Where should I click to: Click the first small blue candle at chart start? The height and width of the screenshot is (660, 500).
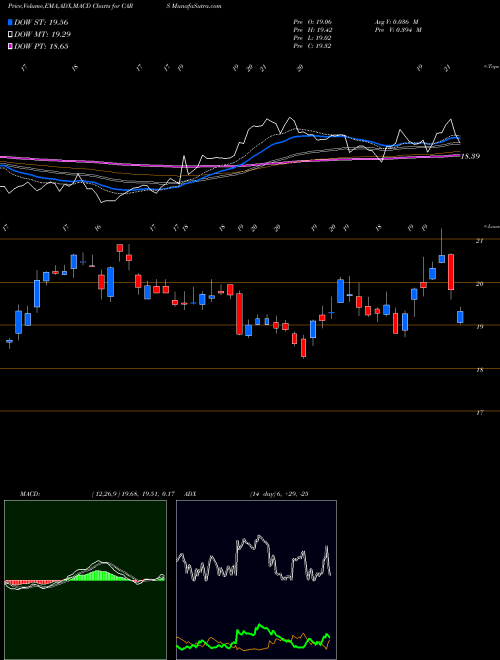tap(9, 341)
